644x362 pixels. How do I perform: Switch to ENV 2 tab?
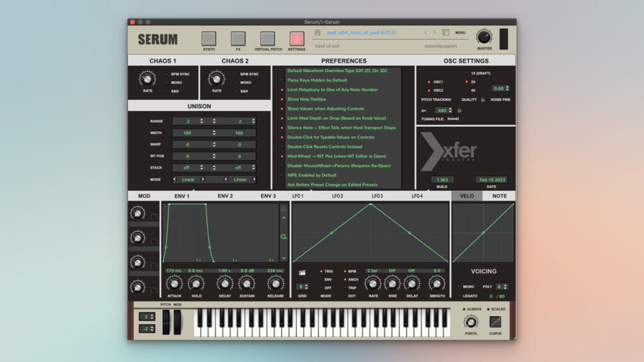(x=225, y=196)
